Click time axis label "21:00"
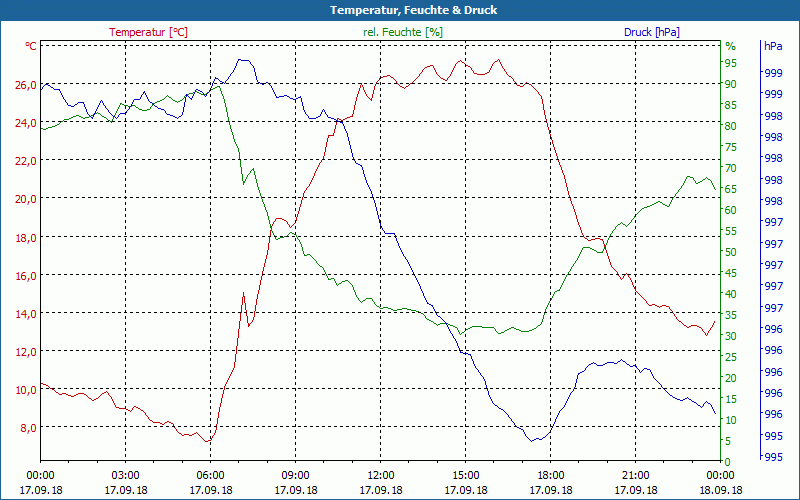Viewport: 800px width, 500px height. tap(636, 476)
